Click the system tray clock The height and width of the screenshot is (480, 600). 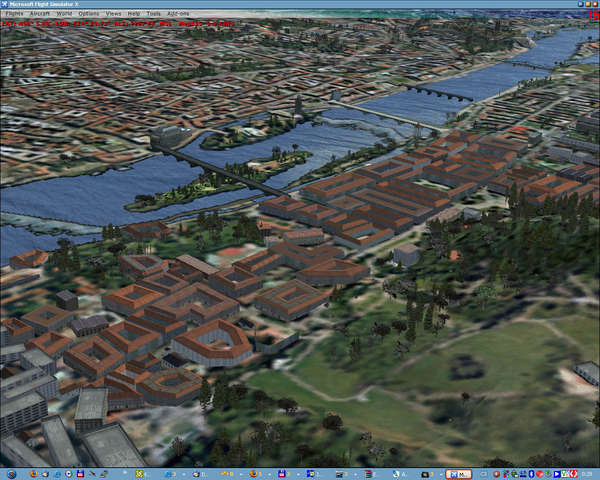tap(587, 474)
